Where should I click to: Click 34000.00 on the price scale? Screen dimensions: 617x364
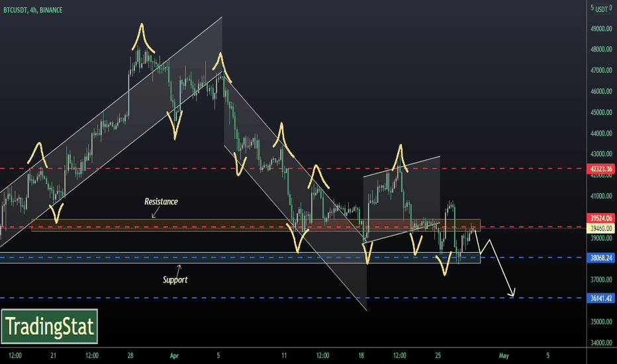click(601, 342)
